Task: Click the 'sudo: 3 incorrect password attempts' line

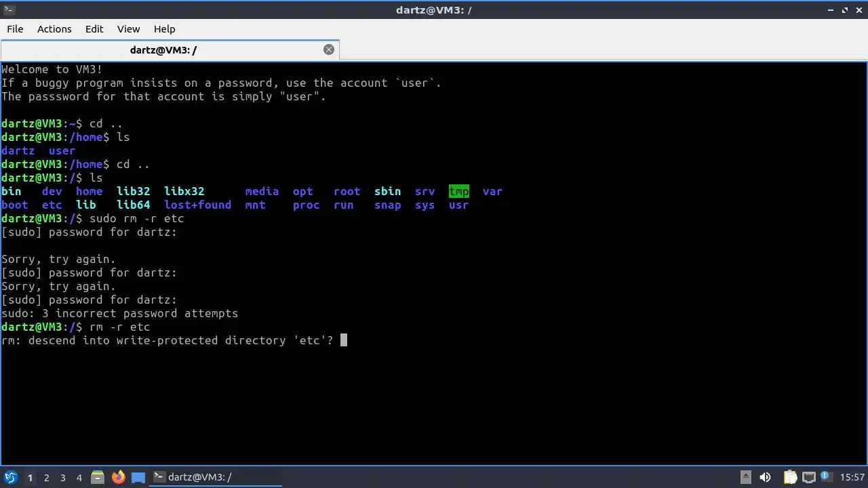Action: point(120,314)
